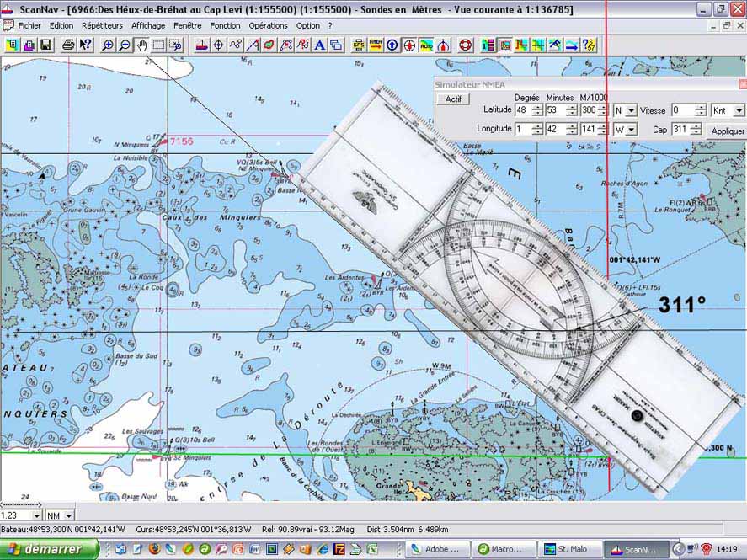
Task: Adjust the Vitesse speed spinner arrows
Action: [x=701, y=111]
